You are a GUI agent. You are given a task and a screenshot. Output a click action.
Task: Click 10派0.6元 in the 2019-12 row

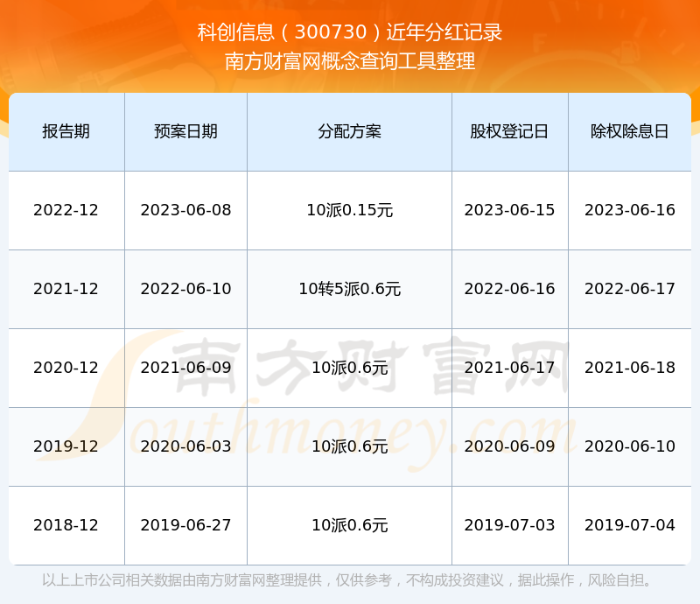[349, 446]
